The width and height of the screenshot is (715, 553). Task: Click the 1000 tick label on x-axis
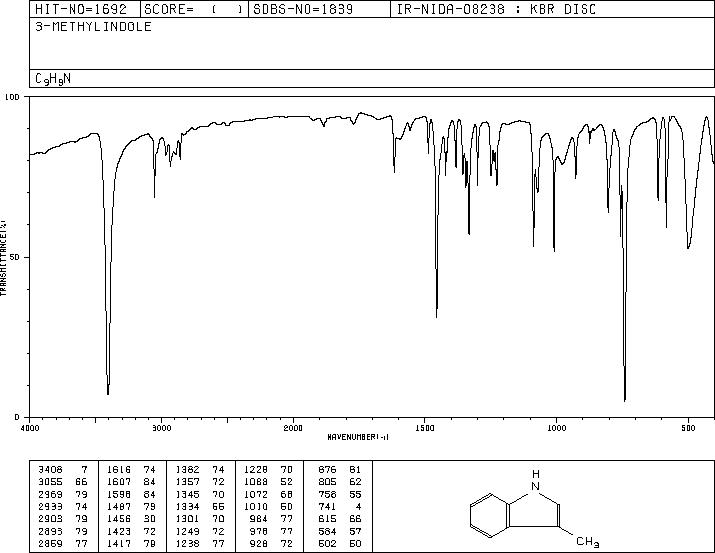click(x=556, y=428)
